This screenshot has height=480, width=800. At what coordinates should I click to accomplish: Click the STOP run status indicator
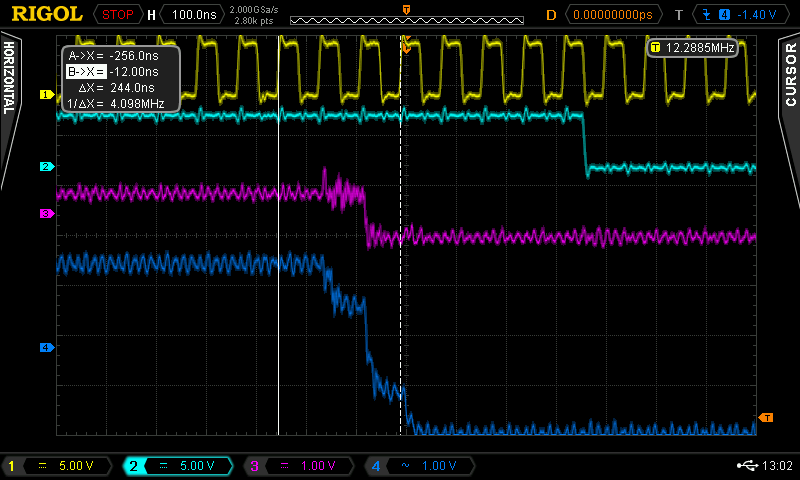click(117, 14)
